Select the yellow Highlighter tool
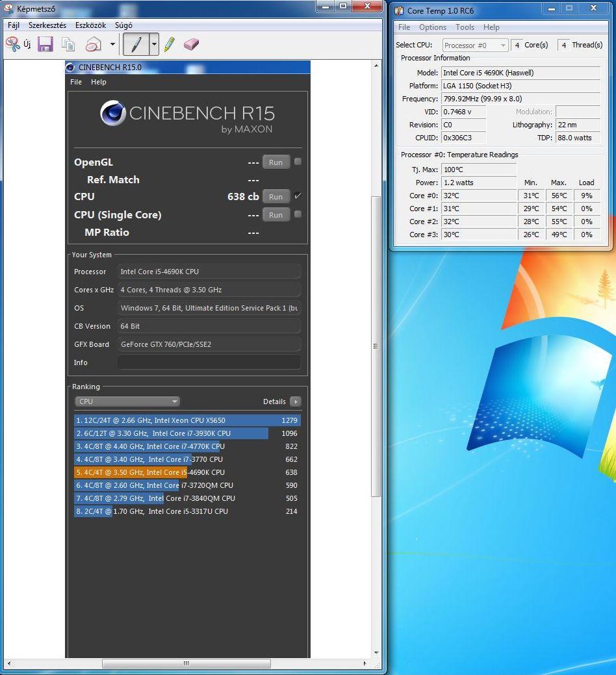Screen dimensions: 616x675 coord(170,44)
